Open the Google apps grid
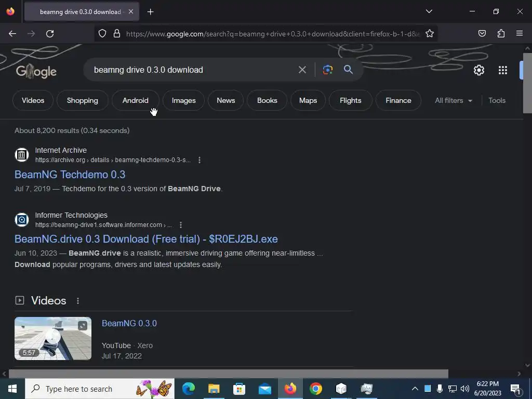The height and width of the screenshot is (399, 532). [503, 70]
